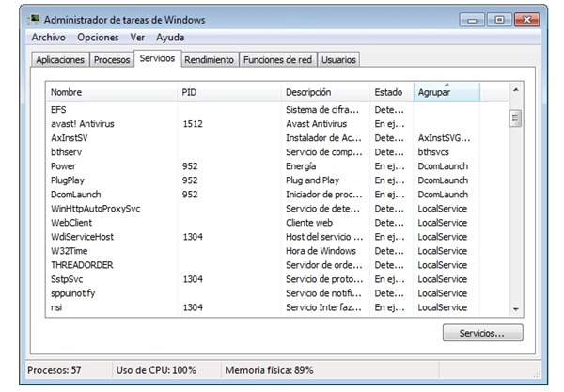
Task: Click the scrollbar up arrow
Action: (x=516, y=90)
